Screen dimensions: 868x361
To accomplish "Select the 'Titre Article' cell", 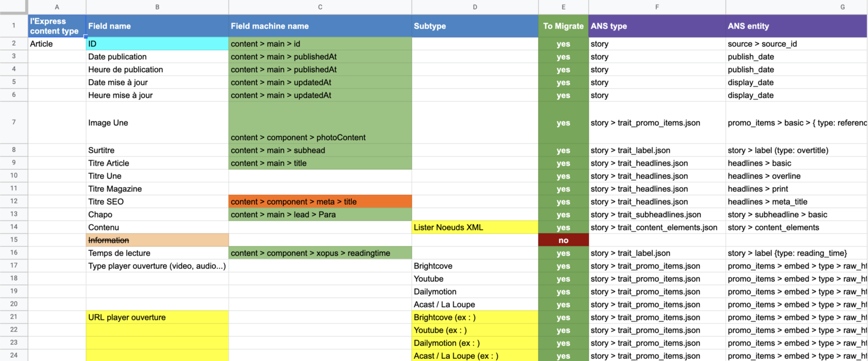I will 157,163.
